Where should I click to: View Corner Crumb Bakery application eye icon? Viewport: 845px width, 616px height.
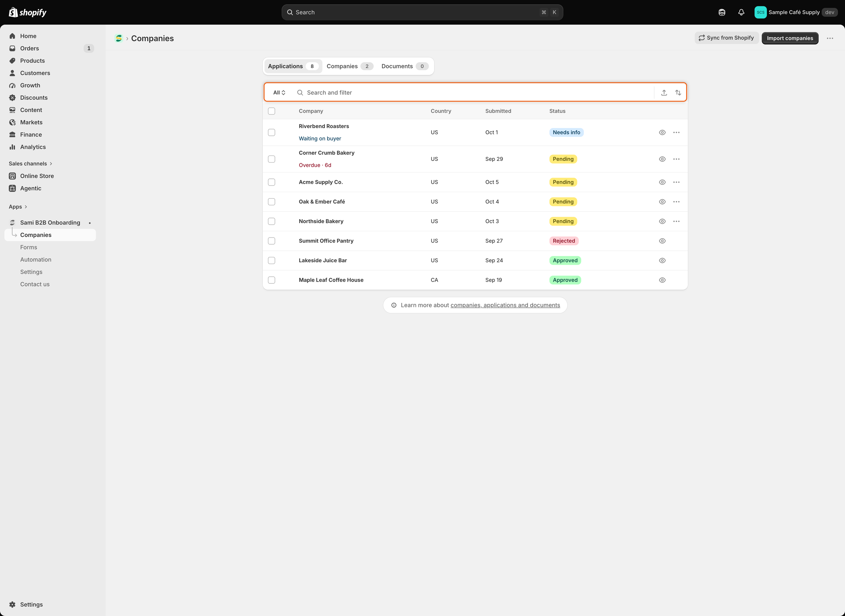[x=662, y=159]
